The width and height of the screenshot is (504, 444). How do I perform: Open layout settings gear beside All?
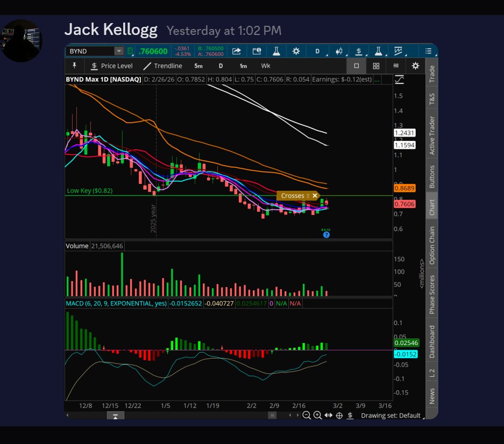[x=415, y=66]
